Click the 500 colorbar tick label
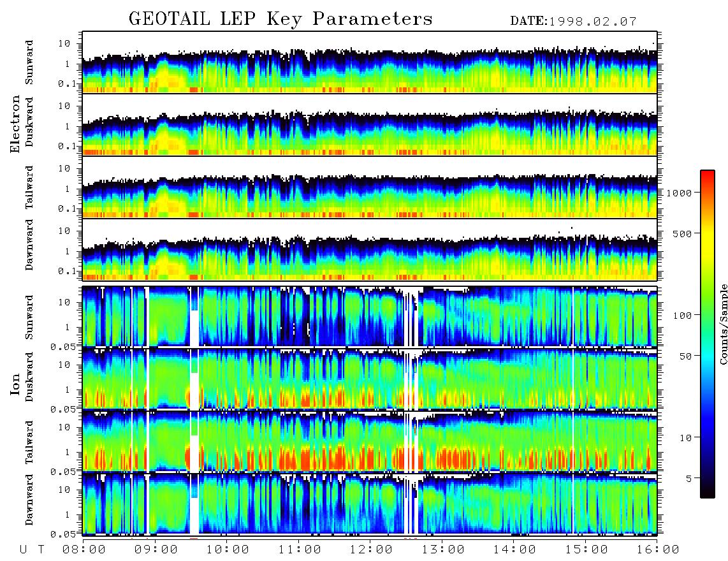This screenshot has width=728, height=561. 682,233
